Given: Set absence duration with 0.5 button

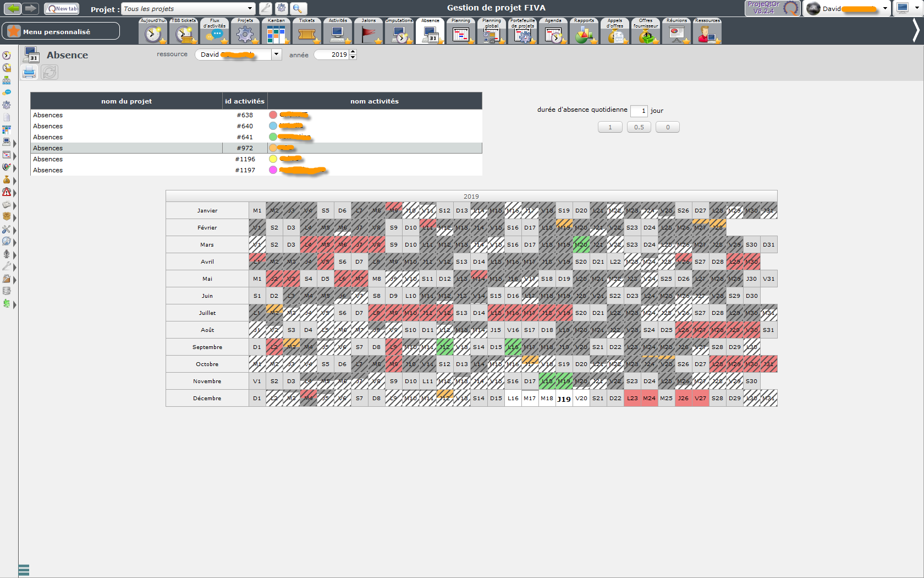Looking at the screenshot, I should click(x=639, y=127).
